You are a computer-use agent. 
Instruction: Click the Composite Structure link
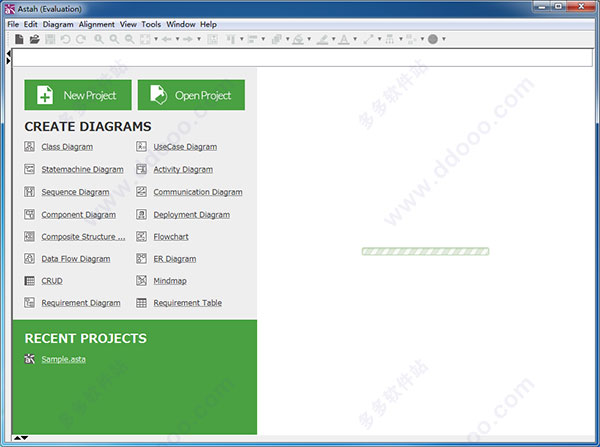tap(83, 237)
